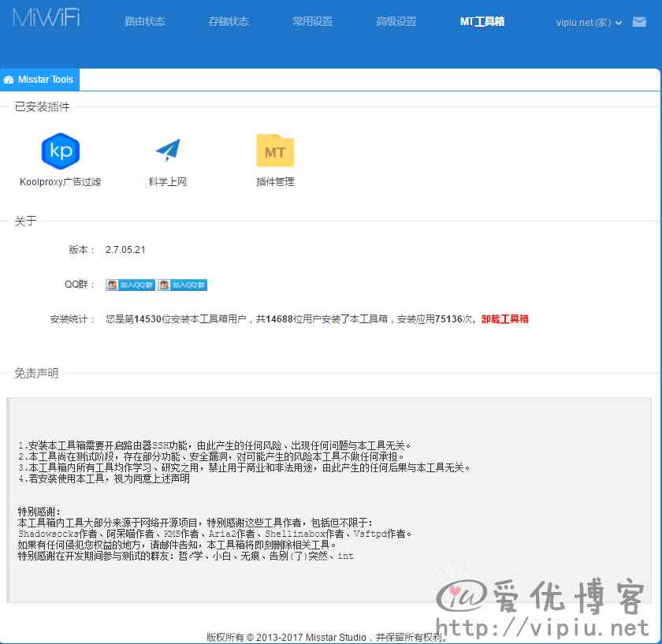Viewport: 662px width, 644px height.
Task: Open the MT 插件管理 folder icon
Action: [275, 151]
